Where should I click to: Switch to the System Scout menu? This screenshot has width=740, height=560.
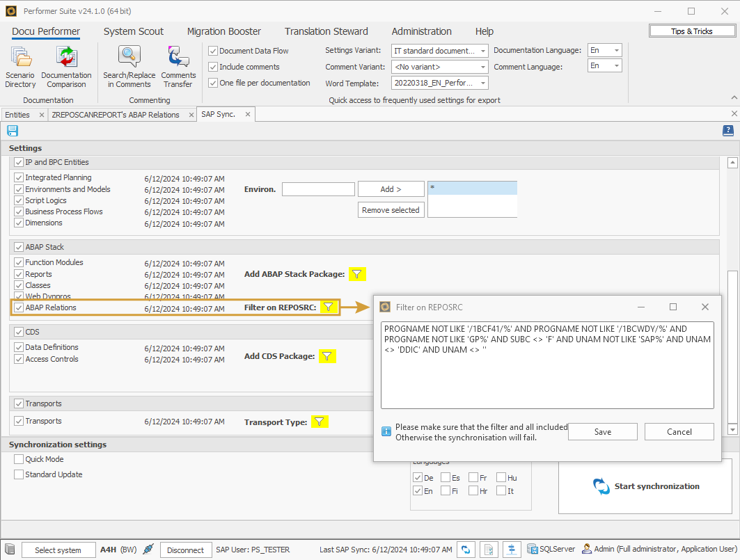click(133, 31)
